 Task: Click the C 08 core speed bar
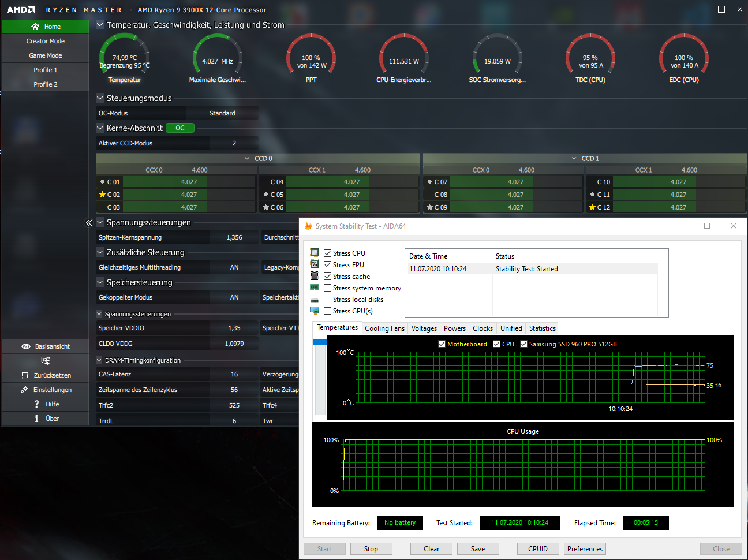tap(515, 195)
